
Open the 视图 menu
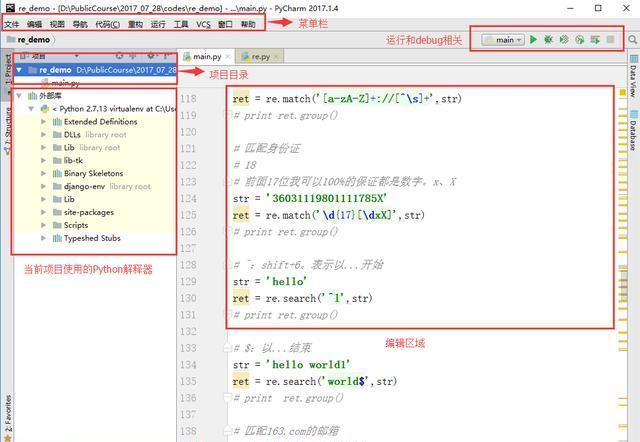[58, 24]
